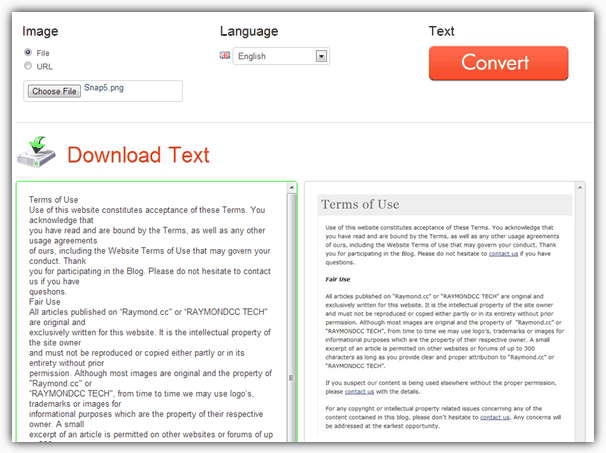Click 'contact us' link in first preview paragraph

pos(503,254)
